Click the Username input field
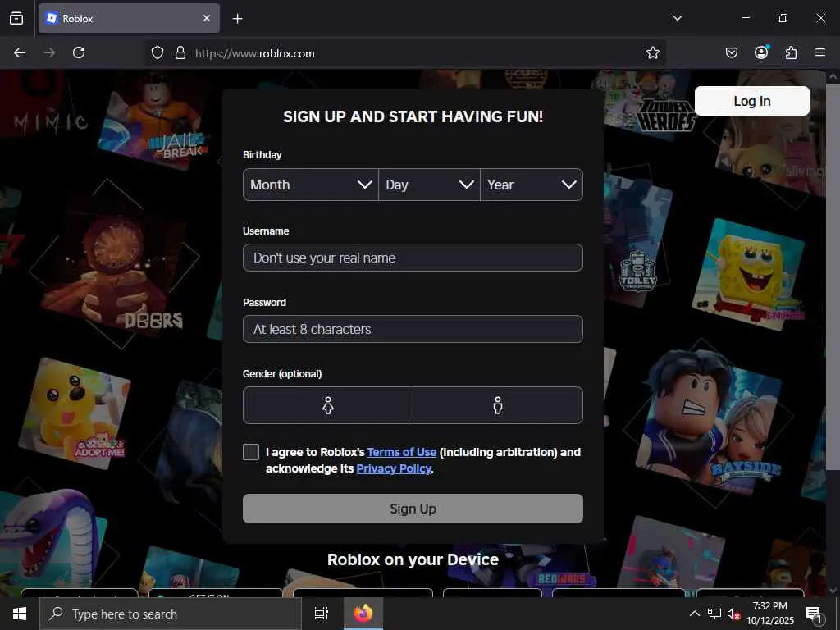This screenshot has height=630, width=840. (413, 258)
